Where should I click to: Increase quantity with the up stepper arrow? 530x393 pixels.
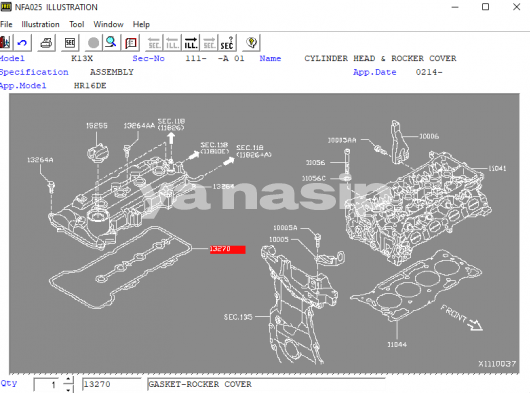(68, 380)
